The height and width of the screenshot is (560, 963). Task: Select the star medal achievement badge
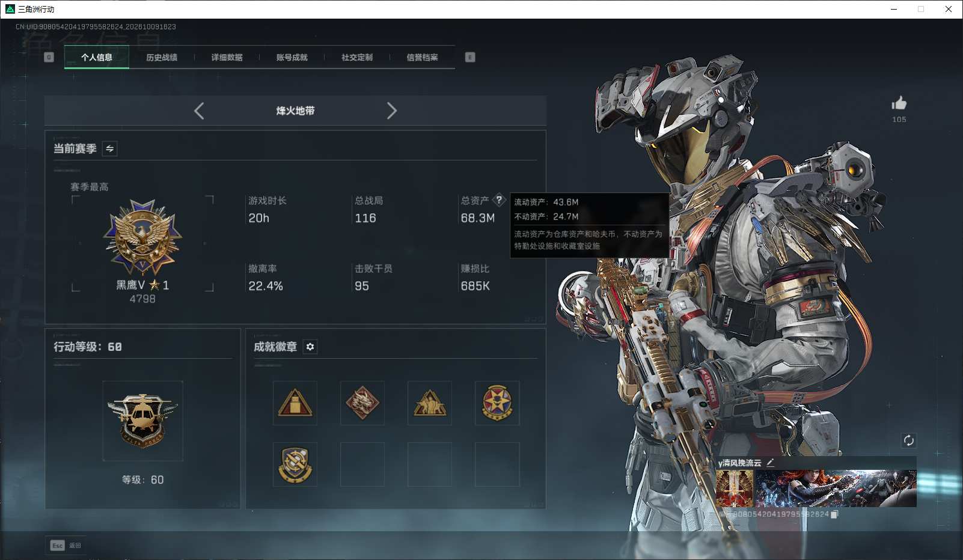(497, 403)
